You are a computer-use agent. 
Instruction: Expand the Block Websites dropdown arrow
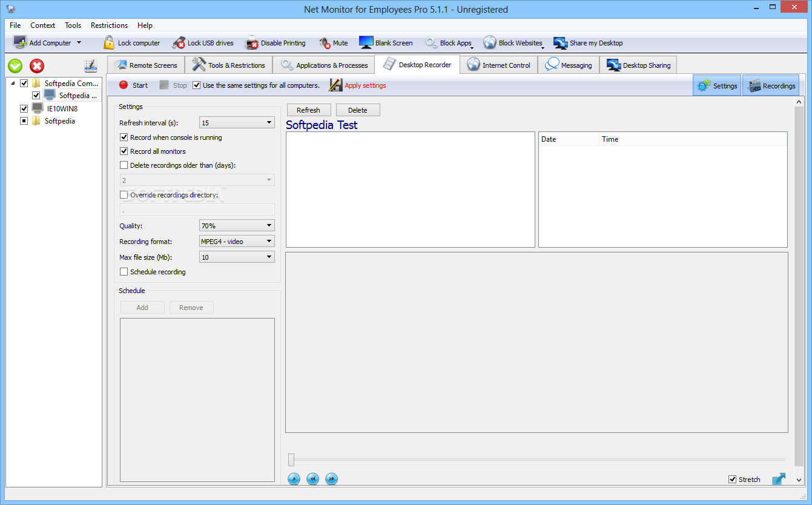[543, 47]
